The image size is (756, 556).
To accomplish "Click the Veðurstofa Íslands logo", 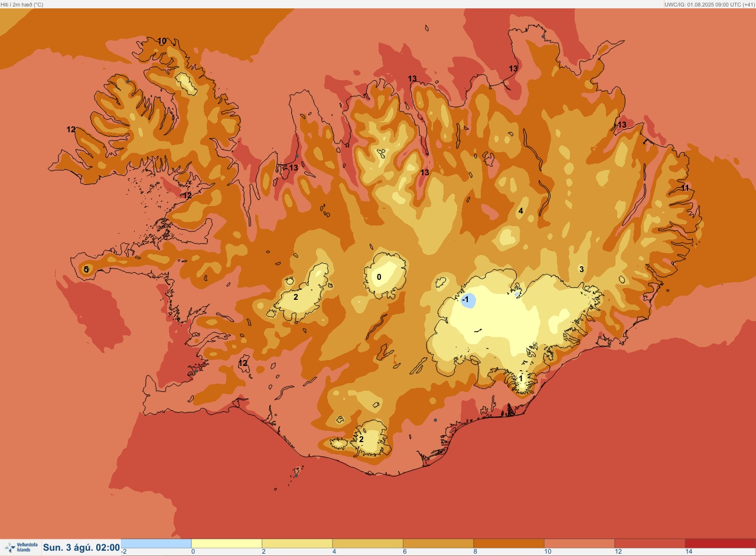I will 20,547.
